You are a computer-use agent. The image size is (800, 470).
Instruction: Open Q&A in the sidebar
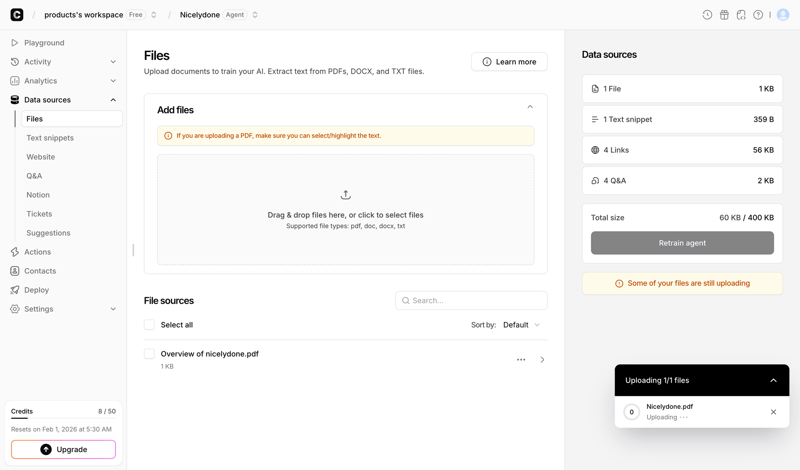[34, 176]
